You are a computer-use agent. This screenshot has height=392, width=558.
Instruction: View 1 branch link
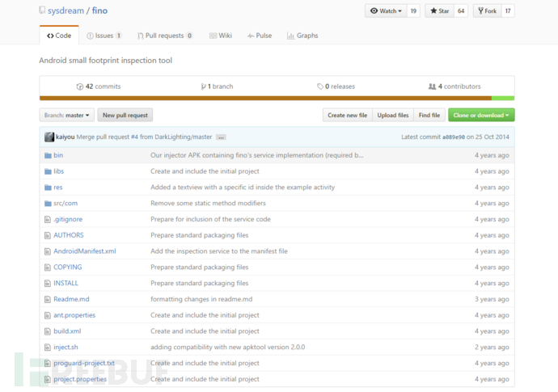pyautogui.click(x=217, y=86)
